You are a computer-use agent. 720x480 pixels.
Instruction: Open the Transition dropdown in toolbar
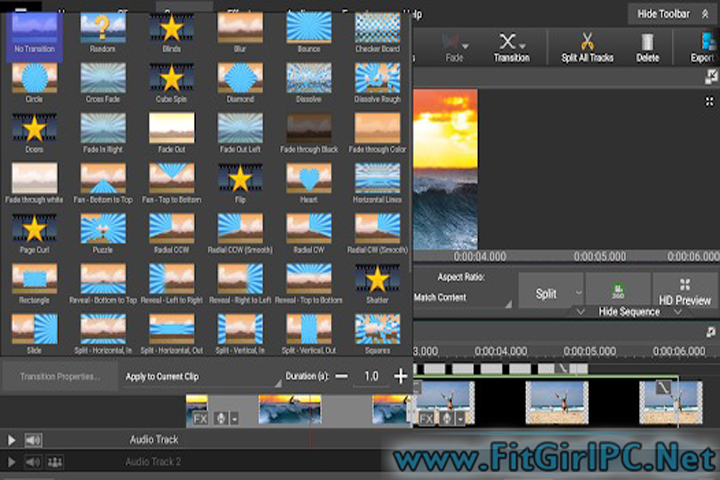512,47
